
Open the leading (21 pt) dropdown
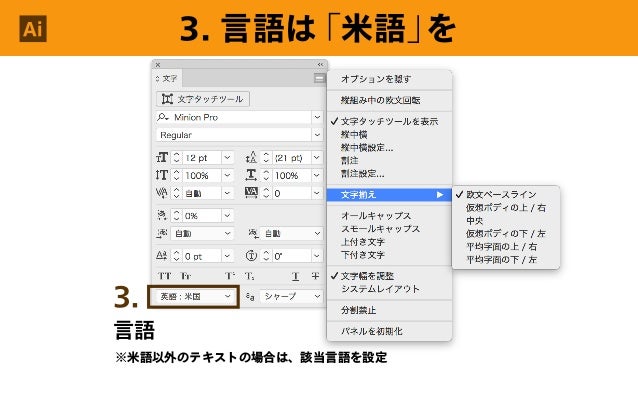pyautogui.click(x=317, y=157)
